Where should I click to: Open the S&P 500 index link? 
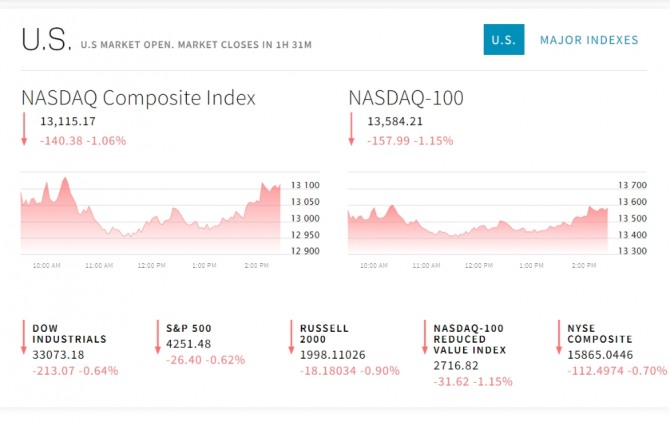tap(189, 328)
